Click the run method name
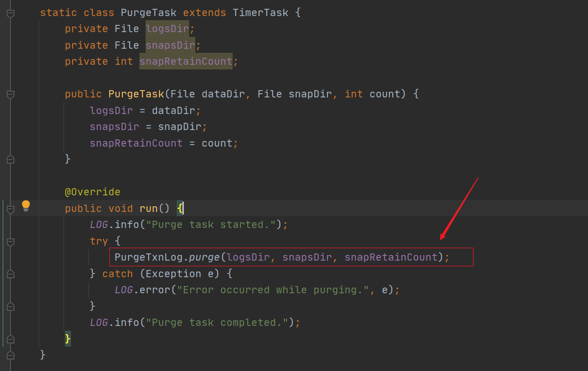The width and height of the screenshot is (588, 371). click(x=149, y=209)
